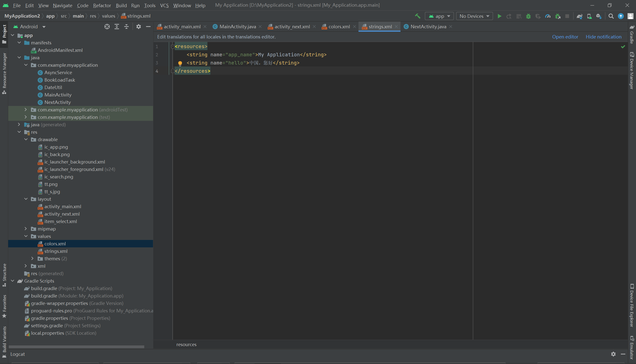This screenshot has height=364, width=636.
Task: Open the Profiler gauge icon
Action: [548, 16]
